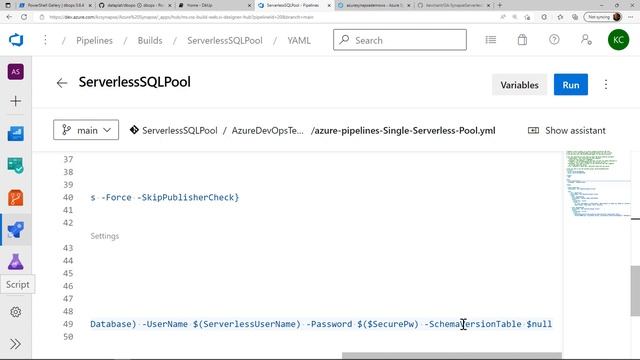This screenshot has width=640, height=360.
Task: Open work items list icon in header
Action: [x=491, y=40]
